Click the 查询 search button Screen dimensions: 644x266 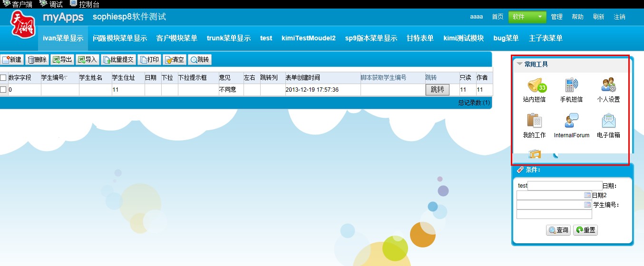coord(558,230)
